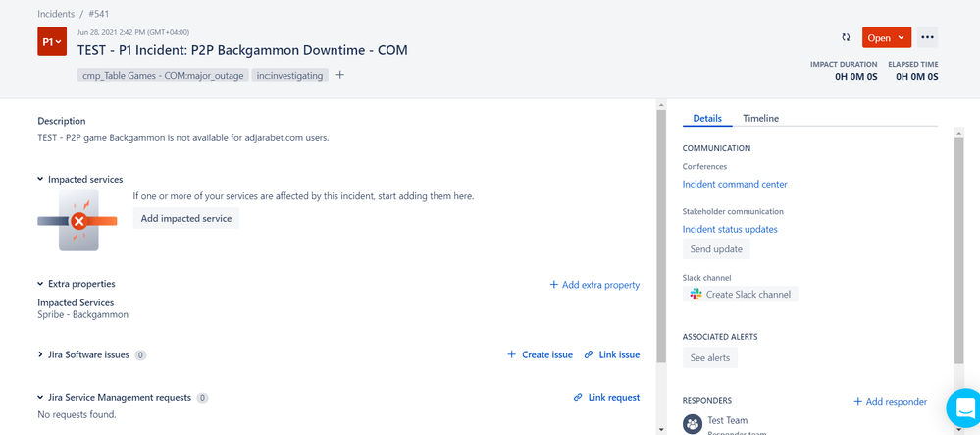This screenshot has height=435, width=980.
Task: Click Link issue
Action: pyautogui.click(x=612, y=354)
